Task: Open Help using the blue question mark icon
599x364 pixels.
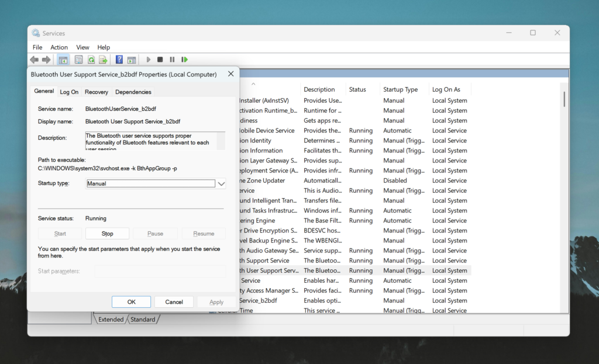Action: coord(119,60)
